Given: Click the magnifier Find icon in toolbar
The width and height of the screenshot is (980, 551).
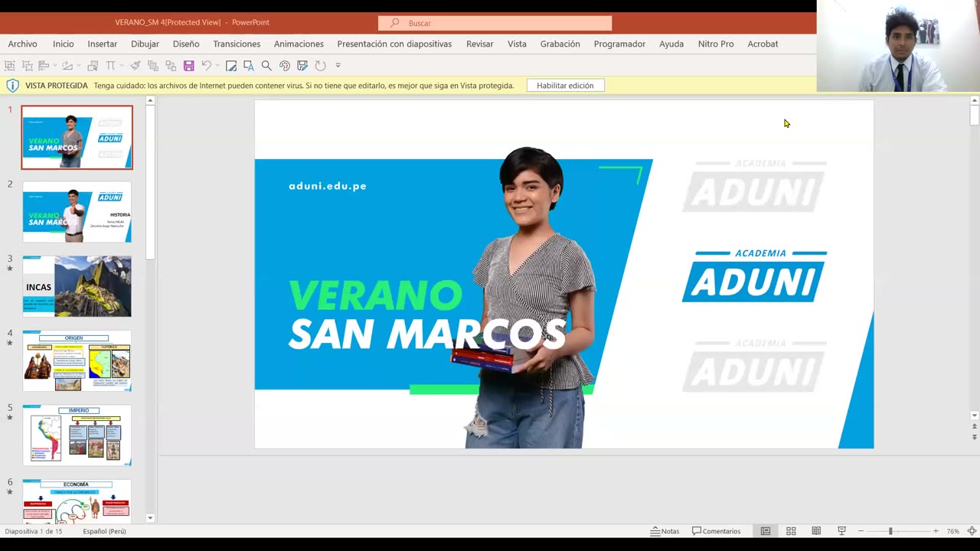Looking at the screenshot, I should (266, 66).
